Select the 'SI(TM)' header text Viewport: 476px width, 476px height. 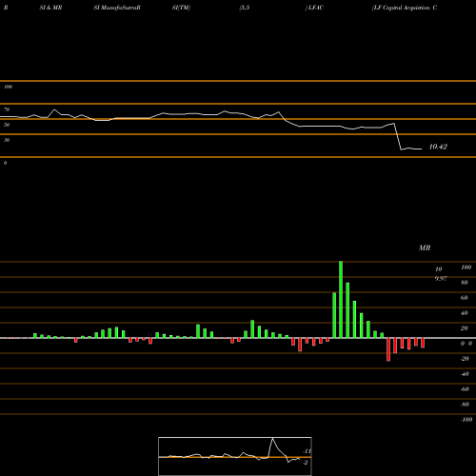tap(181, 8)
